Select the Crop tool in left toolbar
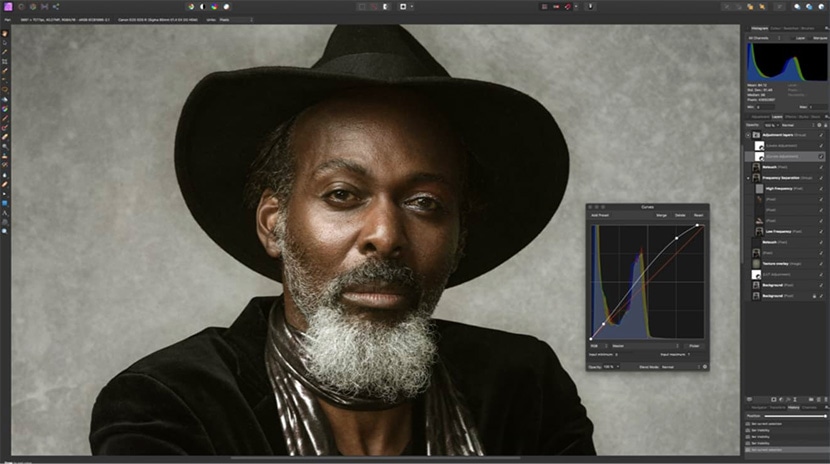 click(5, 62)
